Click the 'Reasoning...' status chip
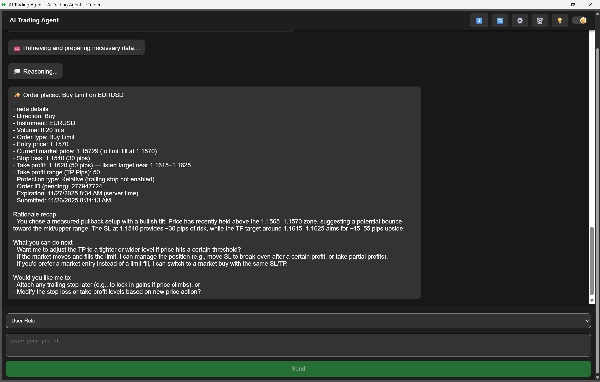This screenshot has height=382, width=600. (x=36, y=72)
